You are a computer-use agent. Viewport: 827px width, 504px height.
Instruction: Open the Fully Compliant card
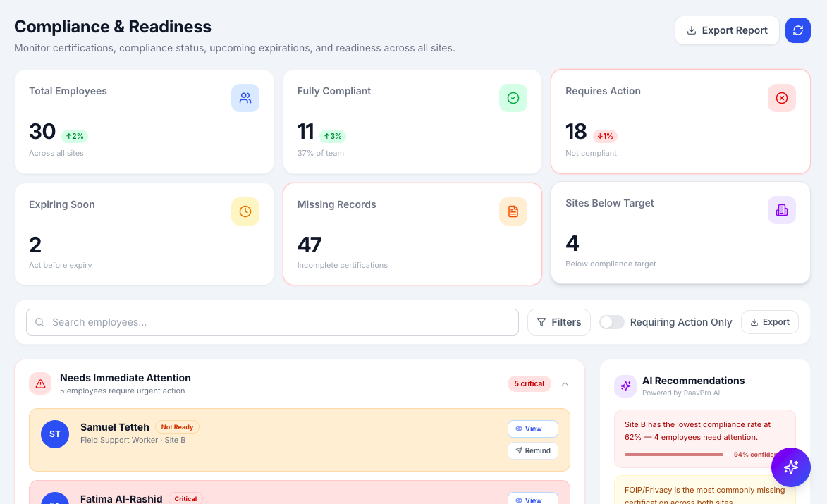pos(412,122)
